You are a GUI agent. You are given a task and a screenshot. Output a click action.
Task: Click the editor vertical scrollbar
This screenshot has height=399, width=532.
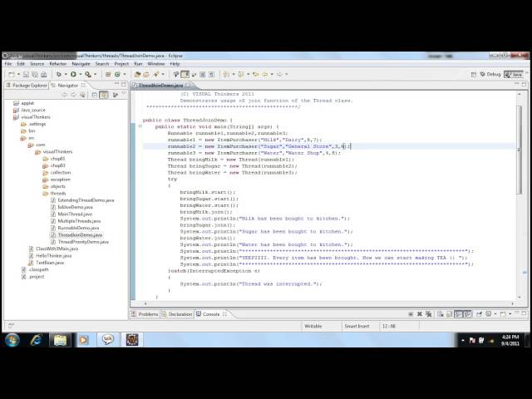tap(519, 150)
